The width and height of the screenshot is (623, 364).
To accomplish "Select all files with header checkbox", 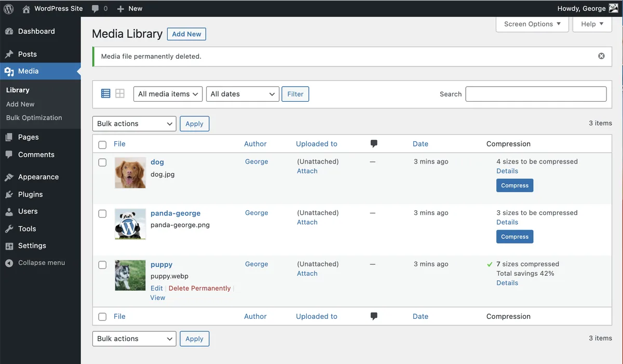I will point(102,145).
